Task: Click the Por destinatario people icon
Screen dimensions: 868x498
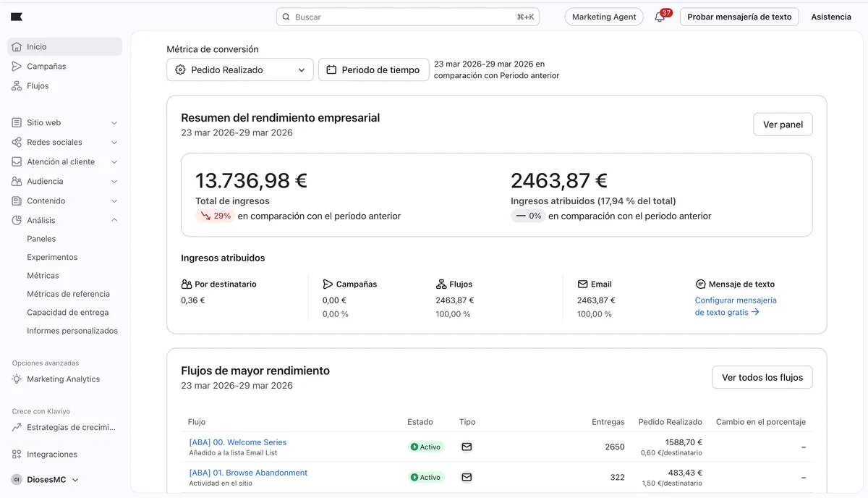Action: [x=185, y=284]
